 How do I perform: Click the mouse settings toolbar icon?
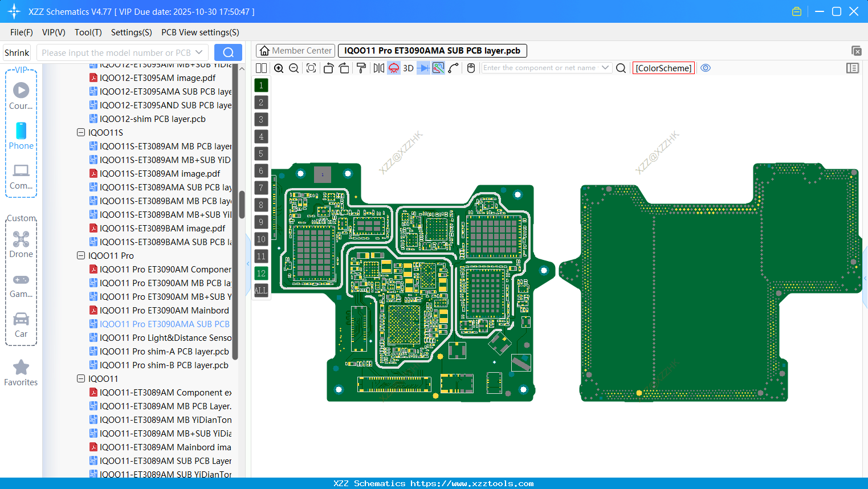point(471,68)
